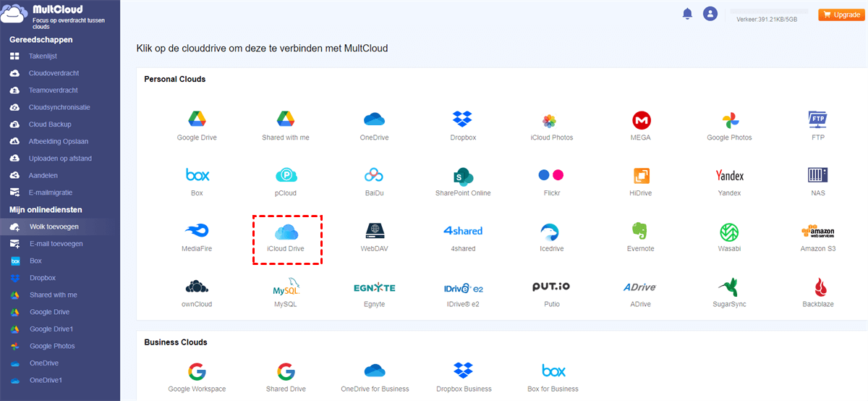This screenshot has width=868, height=401.
Task: Open Afbeelding Opslaan
Action: tap(60, 141)
